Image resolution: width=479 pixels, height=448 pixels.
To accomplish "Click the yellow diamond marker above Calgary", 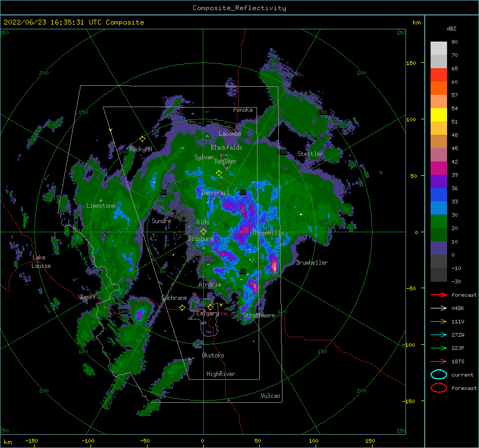I will coord(210,307).
